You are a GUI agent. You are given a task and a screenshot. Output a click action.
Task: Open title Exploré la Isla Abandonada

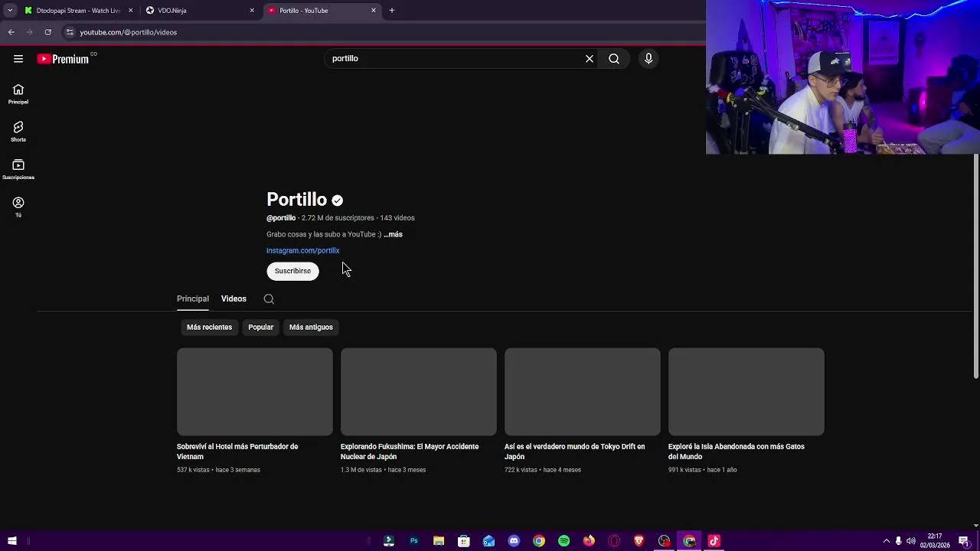737,452
